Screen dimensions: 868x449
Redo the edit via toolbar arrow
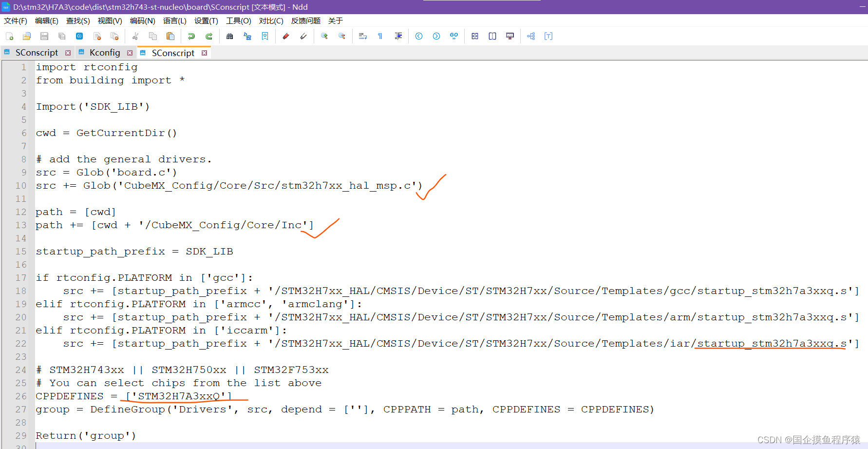[209, 36]
